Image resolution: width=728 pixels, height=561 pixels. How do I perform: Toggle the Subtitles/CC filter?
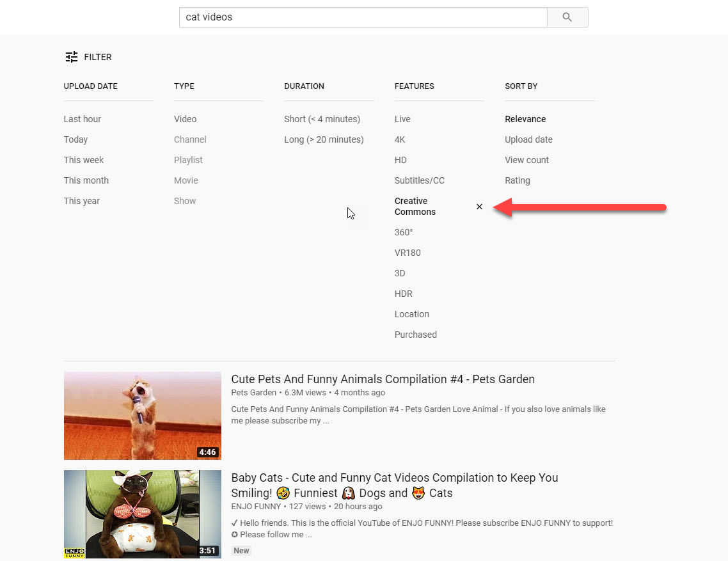[419, 180]
